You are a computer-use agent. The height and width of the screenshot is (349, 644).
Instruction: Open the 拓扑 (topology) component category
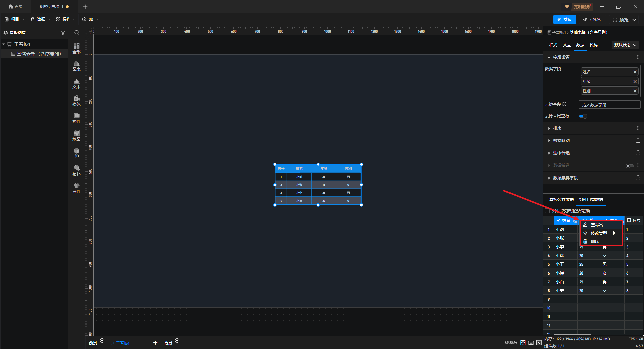coord(76,170)
